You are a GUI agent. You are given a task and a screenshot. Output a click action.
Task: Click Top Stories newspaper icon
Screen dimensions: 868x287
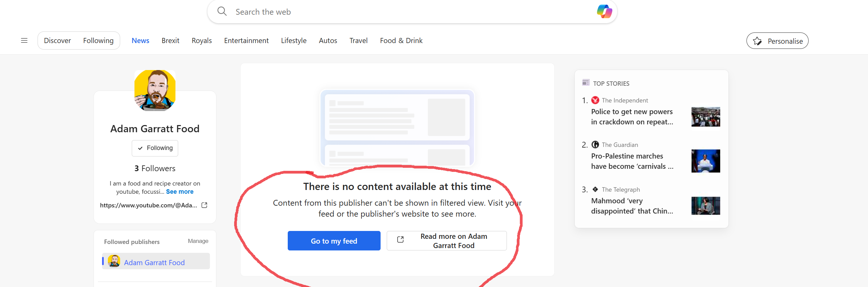[586, 83]
